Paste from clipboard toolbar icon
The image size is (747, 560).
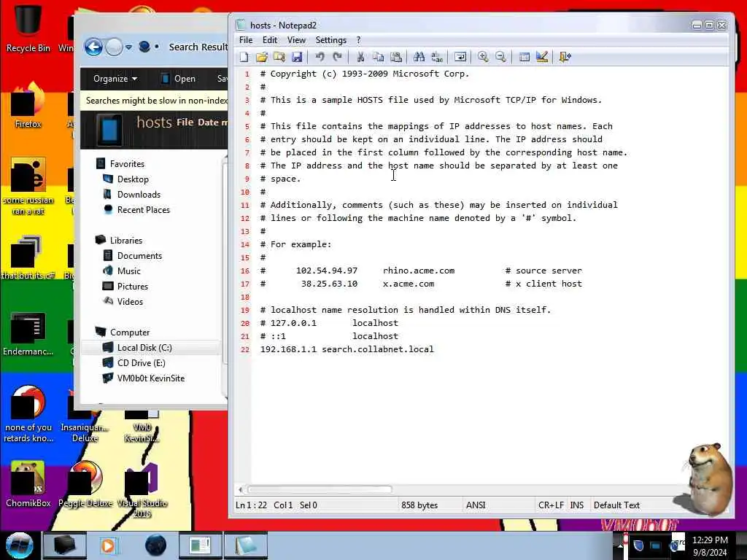(x=396, y=57)
